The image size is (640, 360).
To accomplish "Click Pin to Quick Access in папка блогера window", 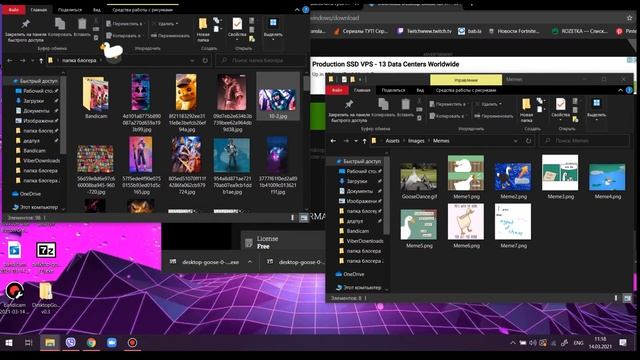I will click(25, 30).
